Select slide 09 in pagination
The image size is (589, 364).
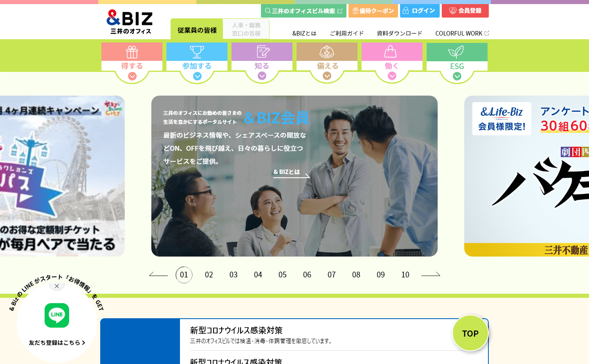(x=381, y=275)
